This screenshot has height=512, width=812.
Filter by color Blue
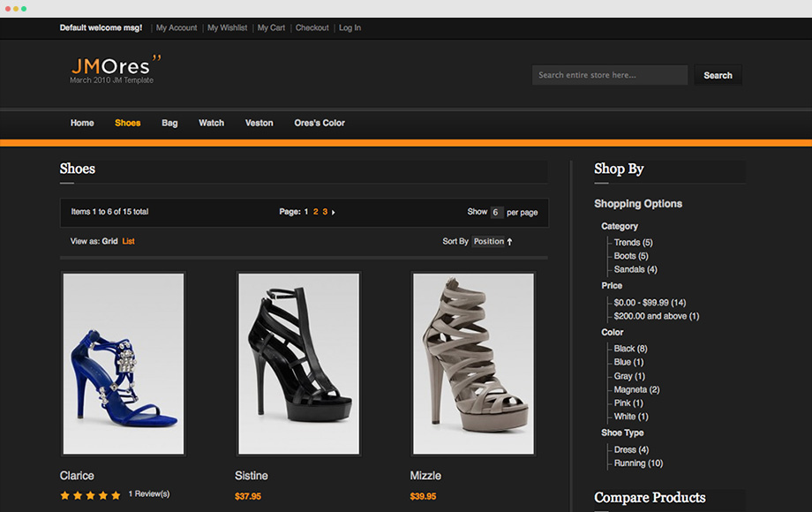click(x=628, y=363)
